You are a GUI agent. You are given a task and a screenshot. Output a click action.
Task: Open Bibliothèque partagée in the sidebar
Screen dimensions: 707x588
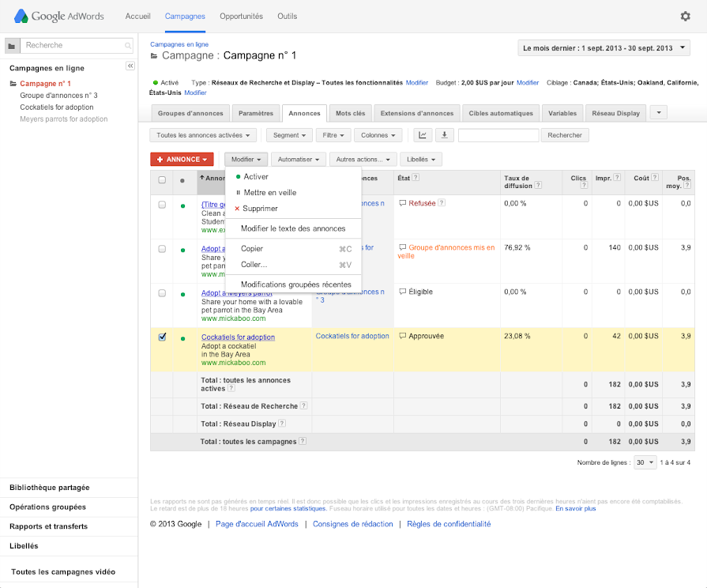[50, 488]
